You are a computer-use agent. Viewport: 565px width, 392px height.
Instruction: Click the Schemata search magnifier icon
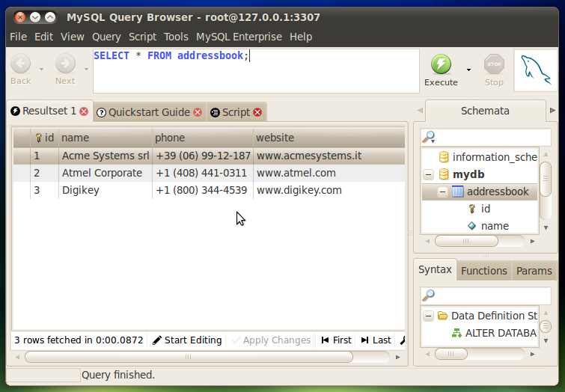click(x=429, y=137)
